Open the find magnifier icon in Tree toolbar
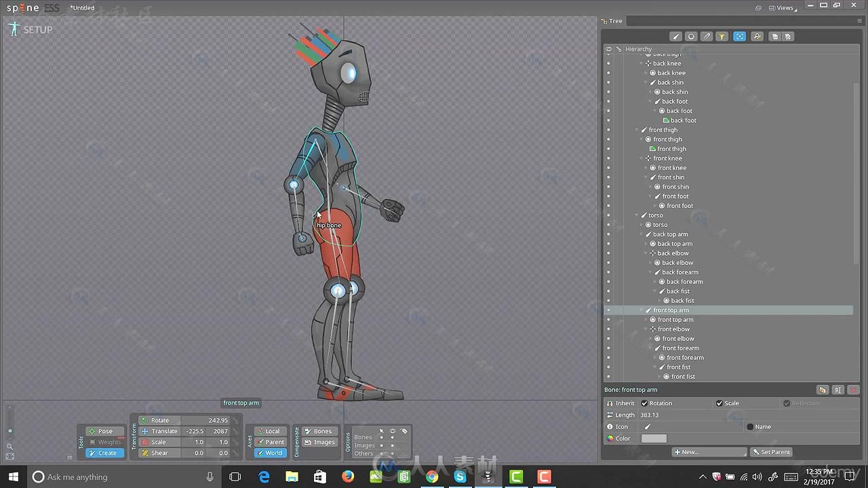Screen dimensions: 868x488 tap(757, 37)
